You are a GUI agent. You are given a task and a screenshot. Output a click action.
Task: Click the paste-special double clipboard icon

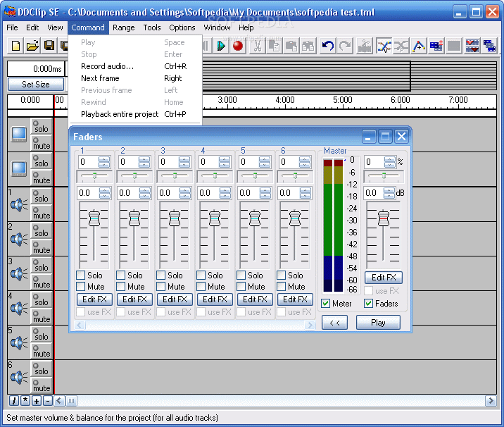(308, 46)
